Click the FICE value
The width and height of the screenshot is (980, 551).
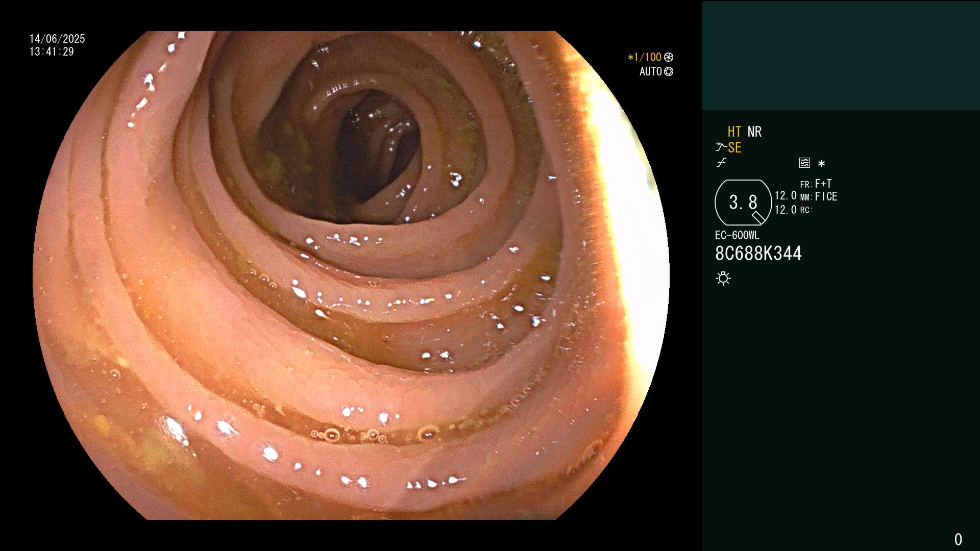tap(826, 196)
